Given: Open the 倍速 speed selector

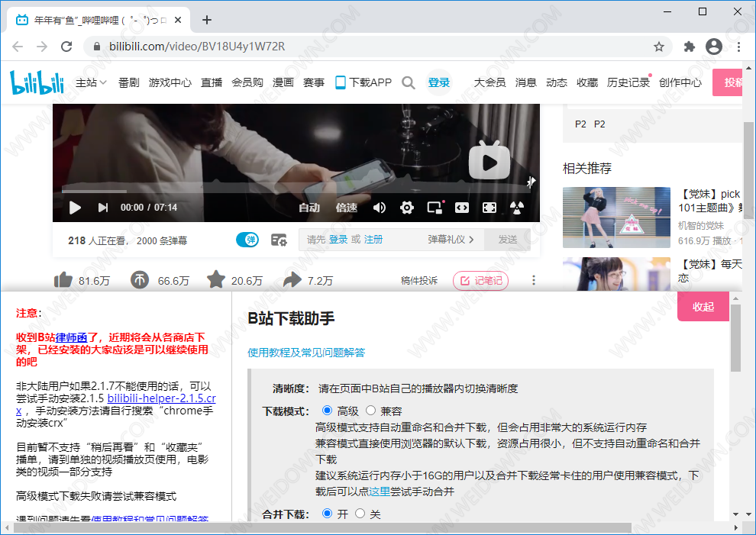Looking at the screenshot, I should click(x=347, y=208).
